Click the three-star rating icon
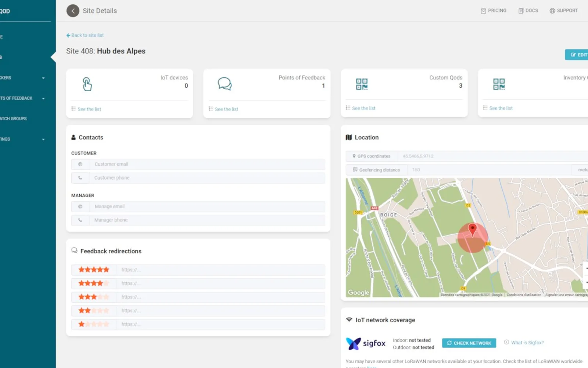The height and width of the screenshot is (368, 588). point(94,297)
